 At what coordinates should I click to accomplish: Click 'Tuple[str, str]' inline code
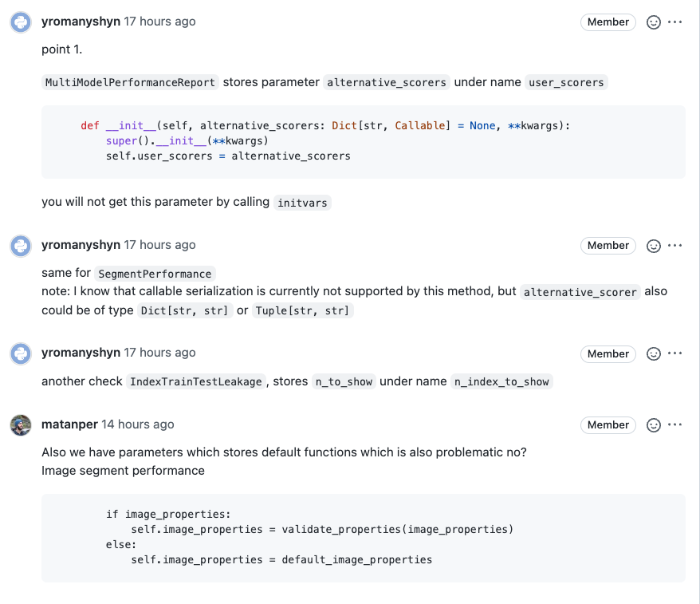(302, 310)
